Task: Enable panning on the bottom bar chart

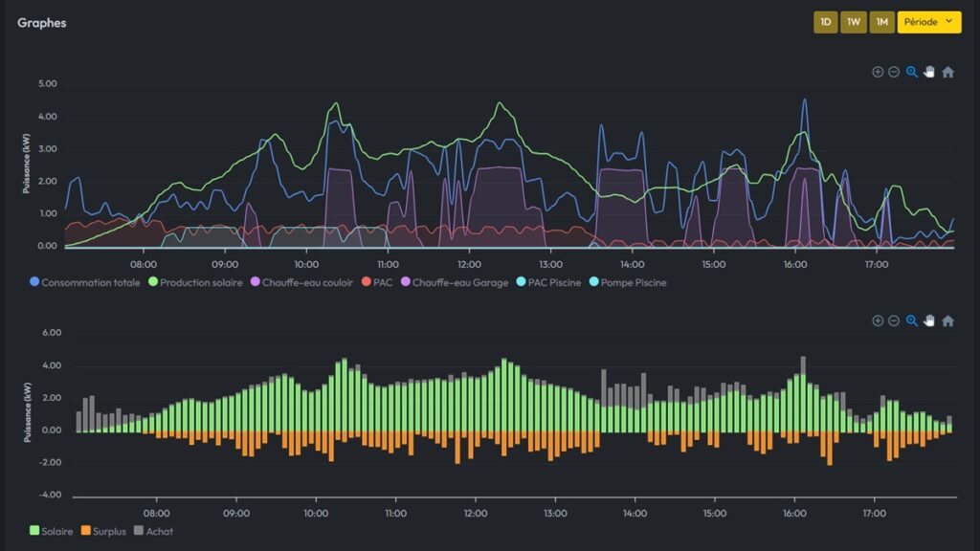Action: point(929,321)
